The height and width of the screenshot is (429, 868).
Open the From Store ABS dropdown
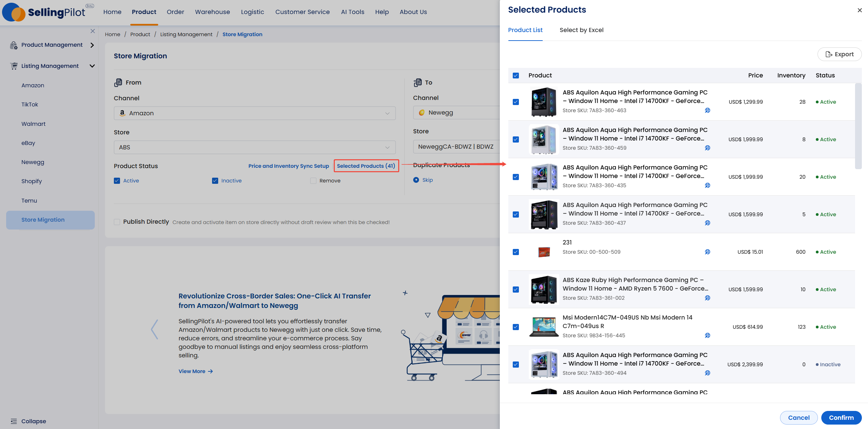(x=255, y=147)
